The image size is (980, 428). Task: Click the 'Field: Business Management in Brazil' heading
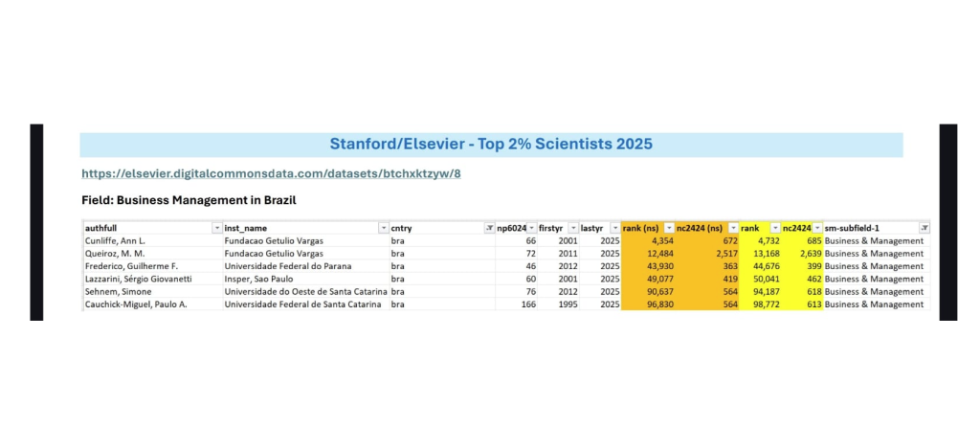(x=189, y=200)
